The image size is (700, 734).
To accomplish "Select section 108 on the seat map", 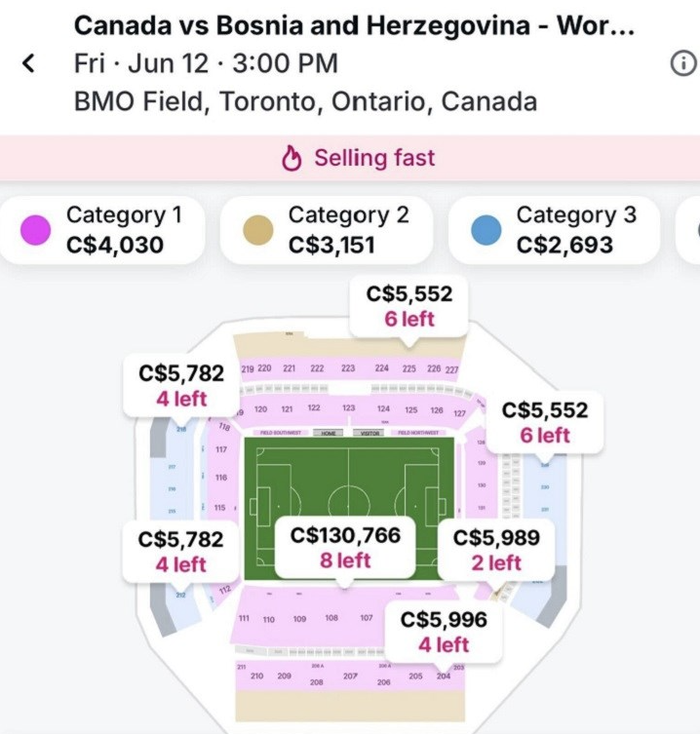I will point(331,618).
